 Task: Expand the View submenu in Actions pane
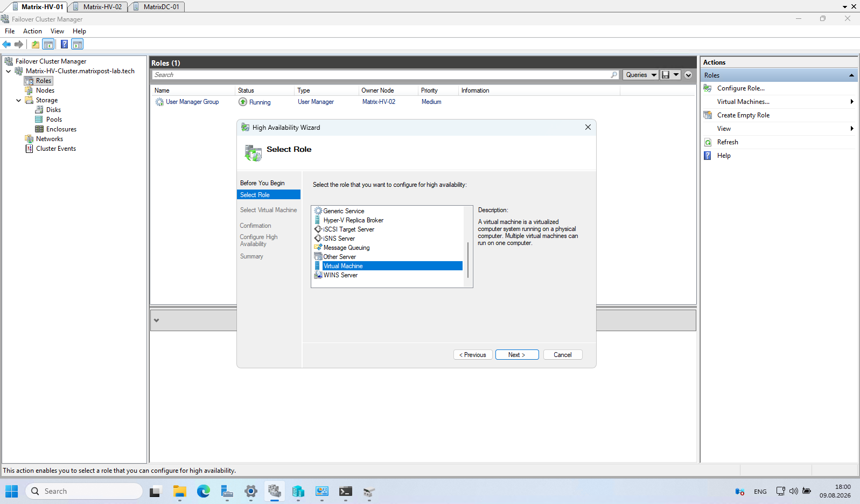[x=852, y=129]
